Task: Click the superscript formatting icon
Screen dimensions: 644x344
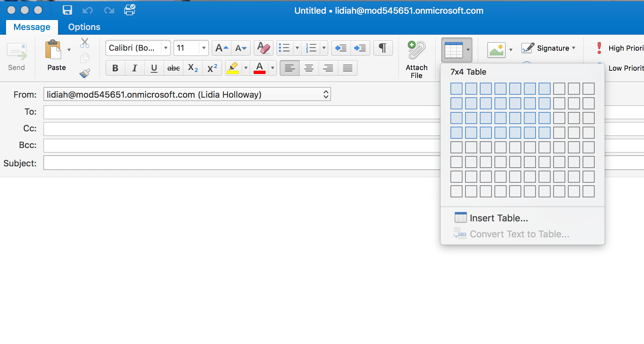Action: point(212,68)
